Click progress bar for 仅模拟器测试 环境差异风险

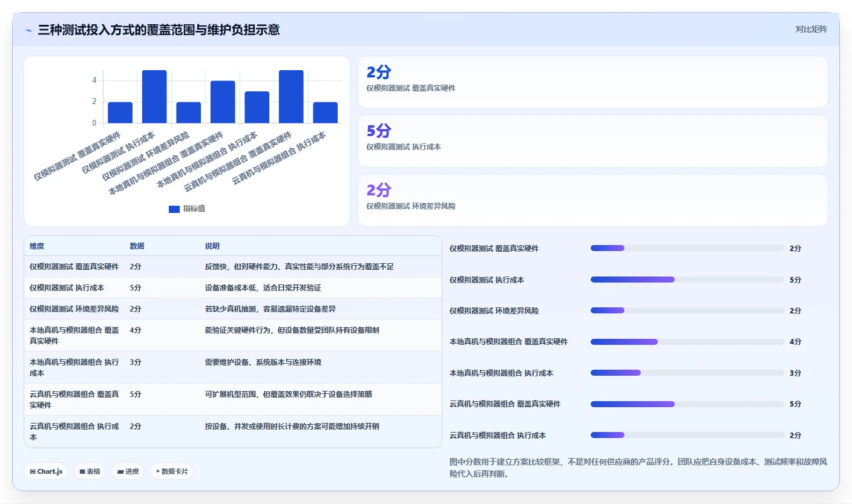(x=687, y=310)
